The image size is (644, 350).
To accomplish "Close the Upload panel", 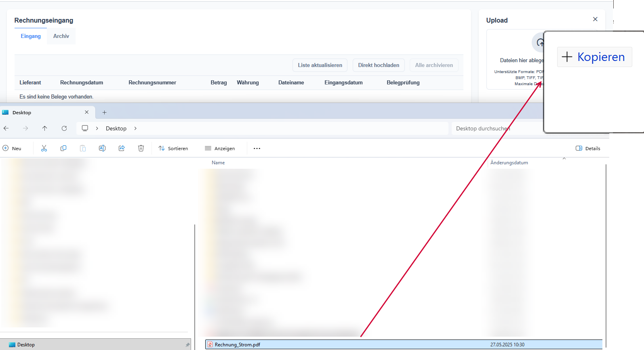I will [595, 19].
